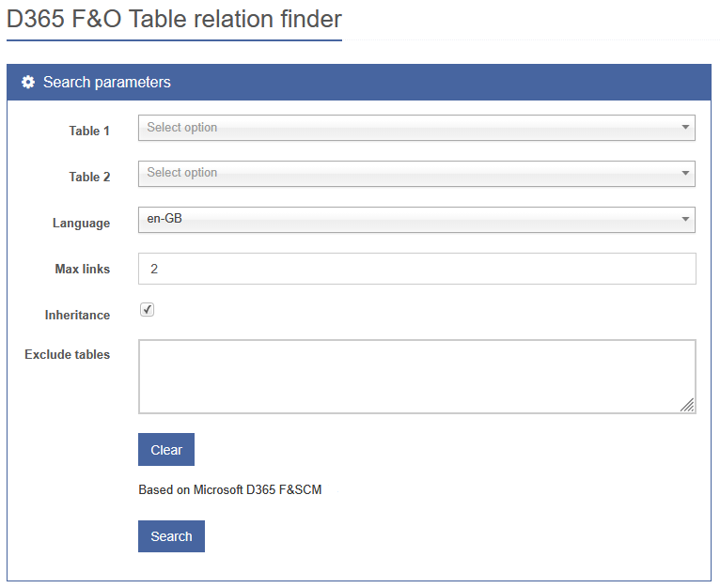Image resolution: width=720 pixels, height=588 pixels.
Task: Toggle the Inheritance checkbox
Action: pyautogui.click(x=148, y=310)
